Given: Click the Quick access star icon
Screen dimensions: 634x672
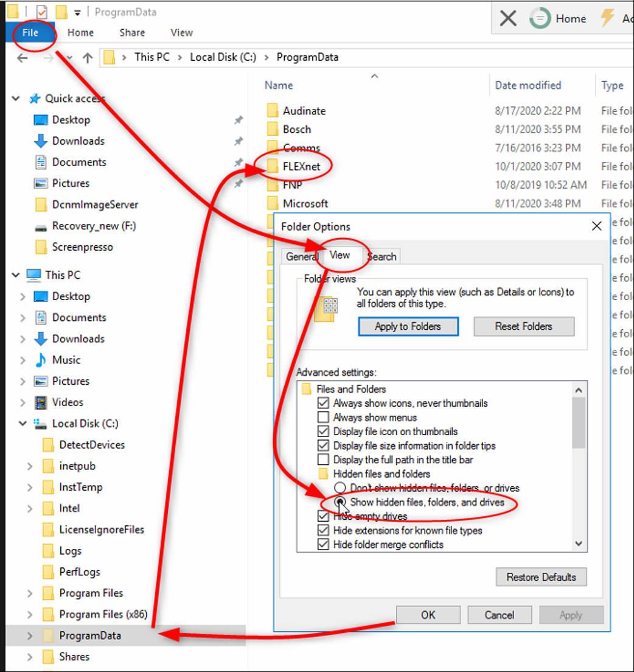Looking at the screenshot, I should pos(35,99).
